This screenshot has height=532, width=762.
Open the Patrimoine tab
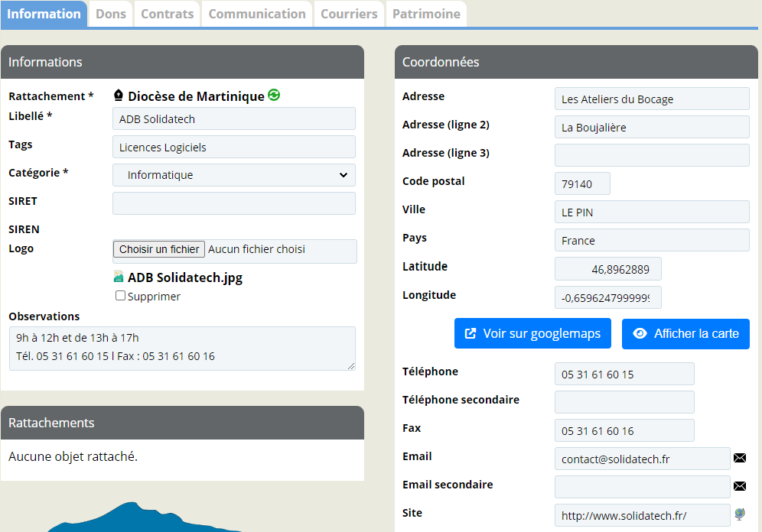(426, 14)
